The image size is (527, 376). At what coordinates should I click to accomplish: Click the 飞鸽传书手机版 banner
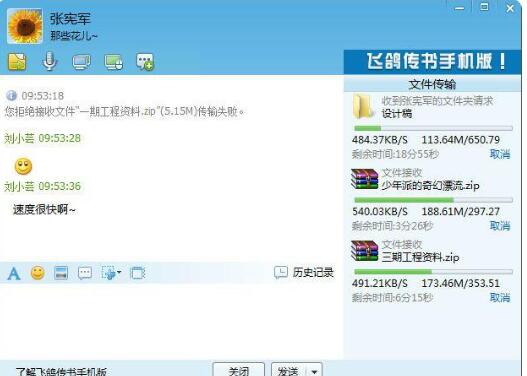point(433,62)
